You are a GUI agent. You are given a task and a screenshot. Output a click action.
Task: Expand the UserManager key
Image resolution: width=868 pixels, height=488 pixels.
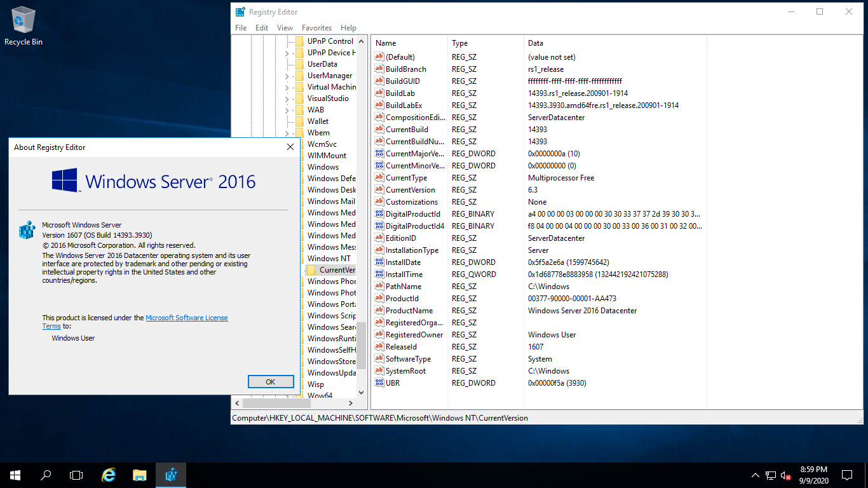[x=288, y=76]
